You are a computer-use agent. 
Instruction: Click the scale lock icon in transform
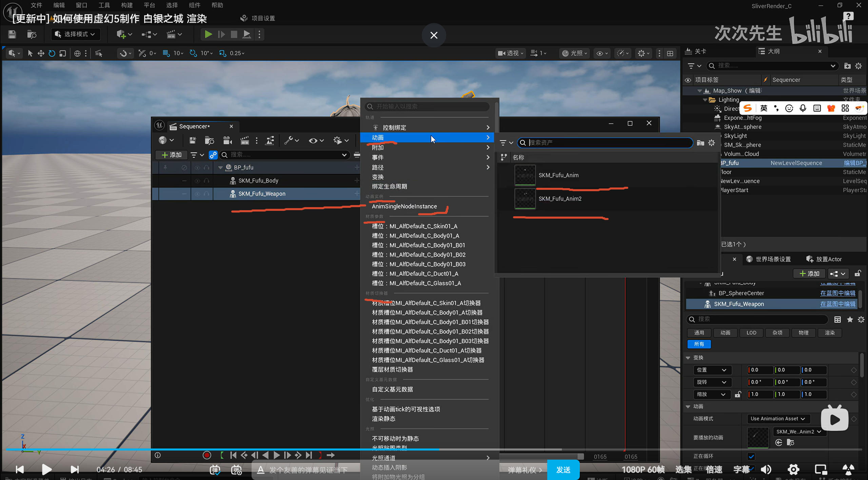[x=738, y=394]
